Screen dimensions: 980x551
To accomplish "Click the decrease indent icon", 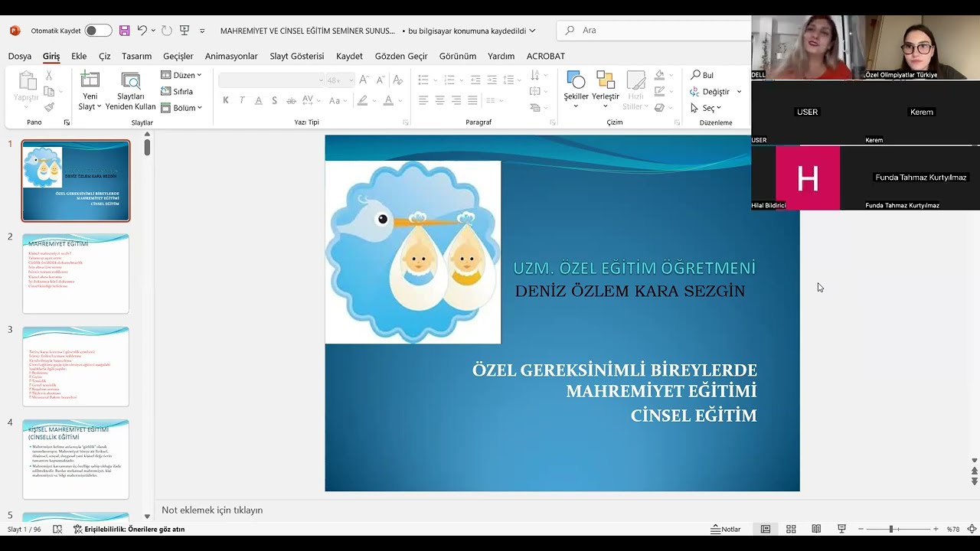I will point(475,80).
